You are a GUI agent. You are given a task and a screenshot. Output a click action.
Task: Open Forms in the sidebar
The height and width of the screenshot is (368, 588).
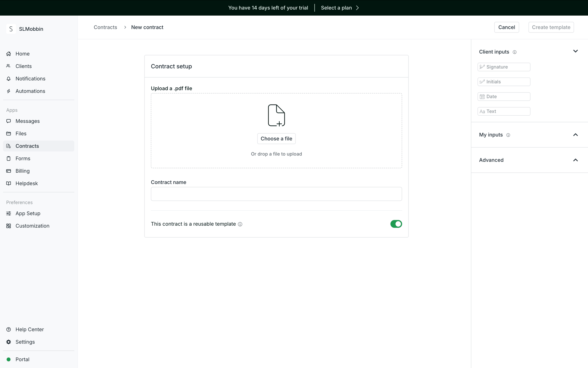coord(39,159)
